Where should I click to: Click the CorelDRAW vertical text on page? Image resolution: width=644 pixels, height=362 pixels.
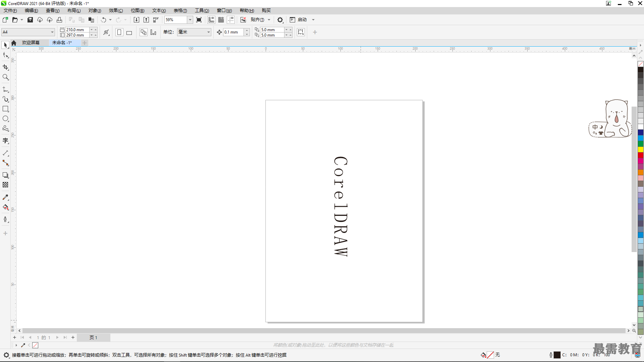341,206
